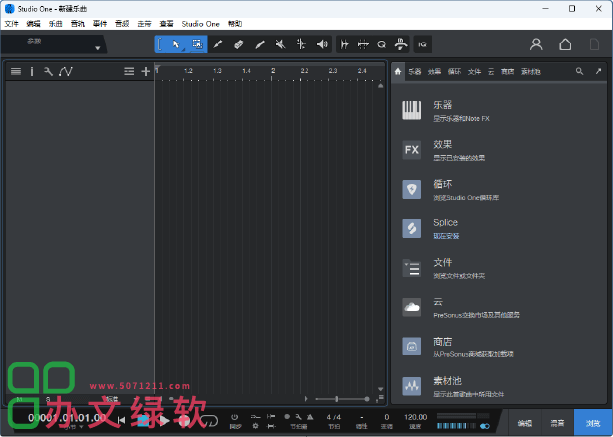Switch to the 循环 browser tab
Image resolution: width=613 pixels, height=437 pixels.
pyautogui.click(x=454, y=72)
